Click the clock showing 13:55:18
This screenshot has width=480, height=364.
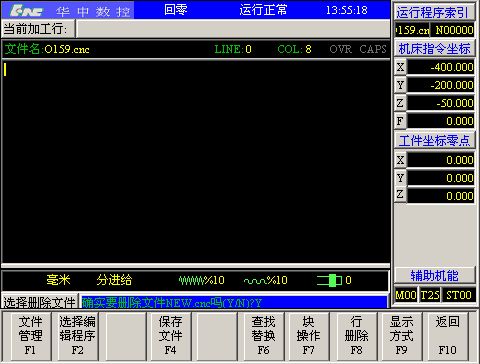pos(347,10)
